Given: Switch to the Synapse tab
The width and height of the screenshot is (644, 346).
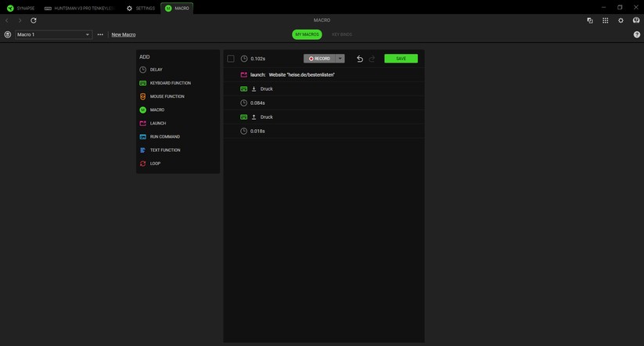Looking at the screenshot, I should tap(21, 8).
